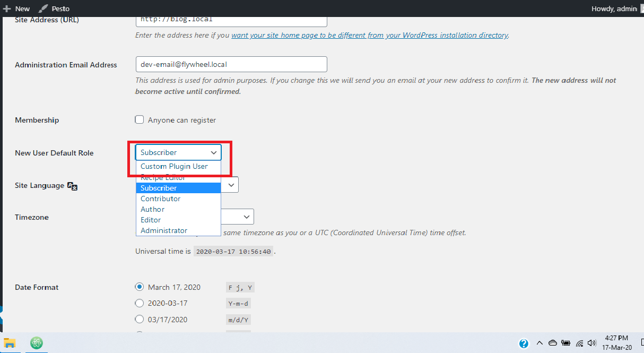Click the volume speaker tray icon
The width and height of the screenshot is (644, 353).
point(593,343)
